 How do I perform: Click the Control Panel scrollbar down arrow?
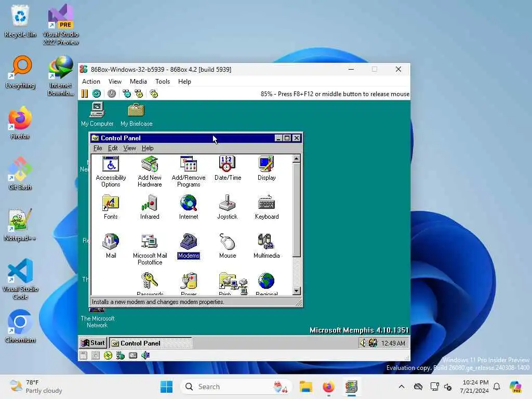[x=296, y=291]
